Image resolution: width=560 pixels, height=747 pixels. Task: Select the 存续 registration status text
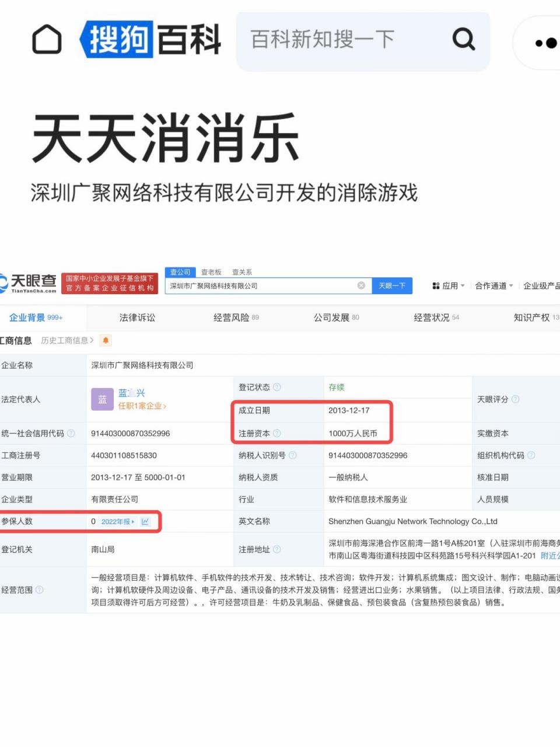click(x=337, y=387)
